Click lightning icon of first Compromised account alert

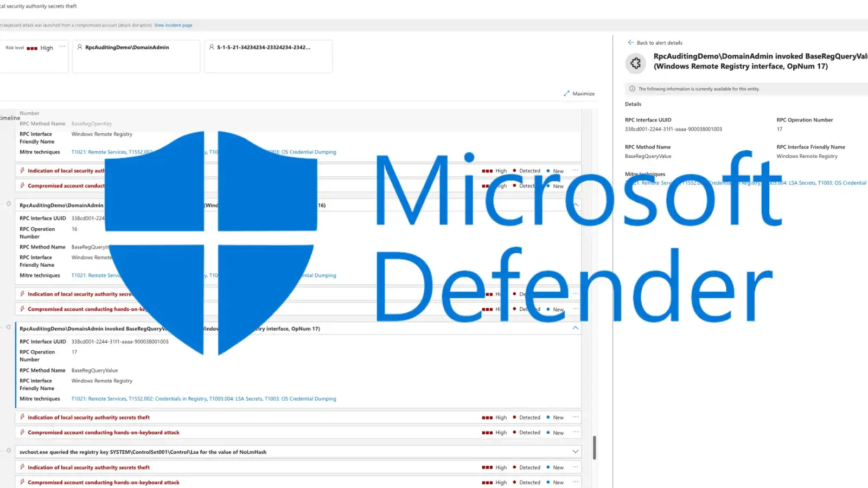(22, 185)
